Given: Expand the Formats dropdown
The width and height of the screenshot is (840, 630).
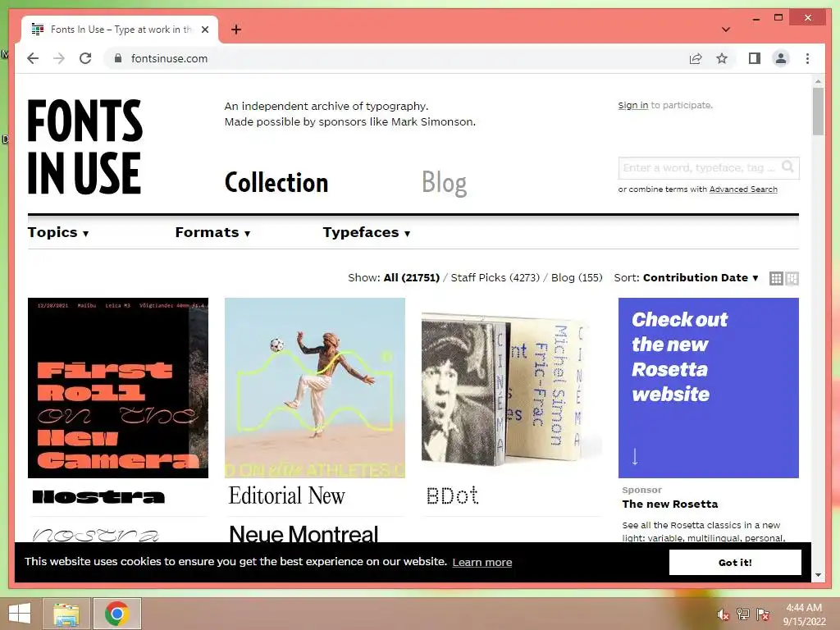Looking at the screenshot, I should [x=212, y=232].
